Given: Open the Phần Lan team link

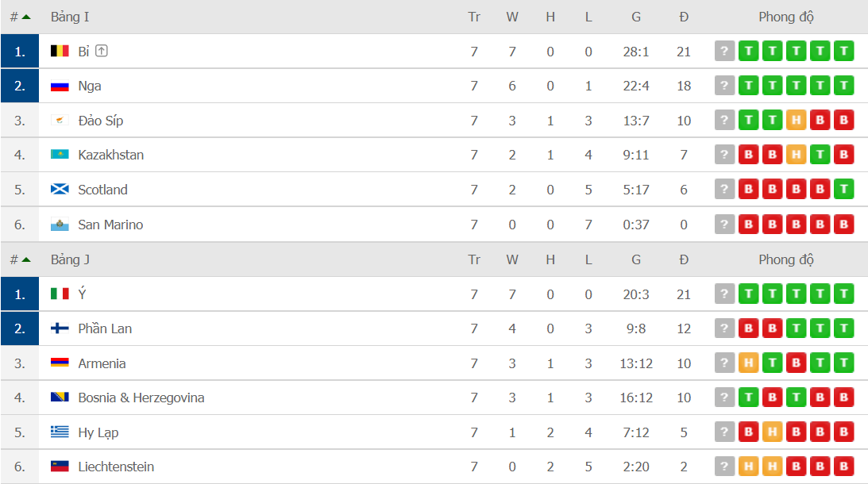Looking at the screenshot, I should (x=105, y=328).
